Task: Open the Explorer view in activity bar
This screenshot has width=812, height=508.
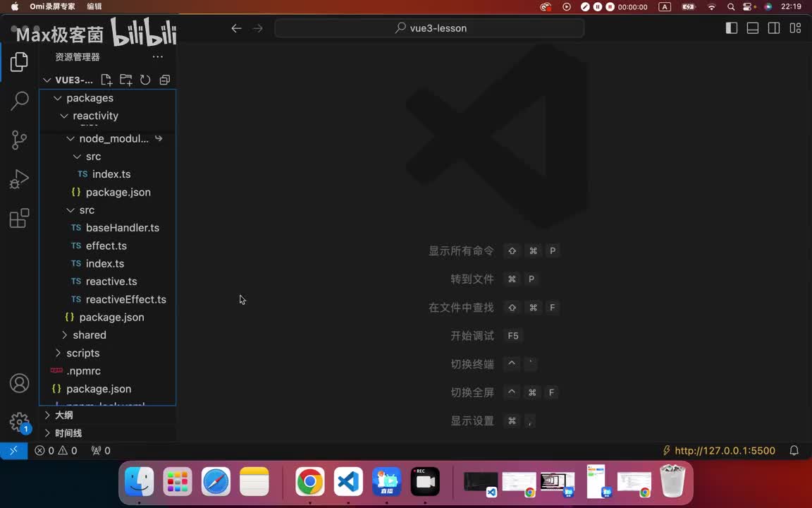Action: 19,61
